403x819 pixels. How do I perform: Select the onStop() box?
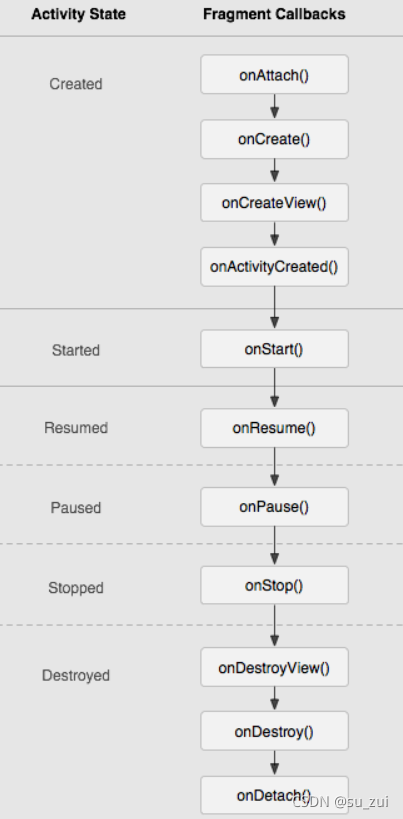(275, 586)
